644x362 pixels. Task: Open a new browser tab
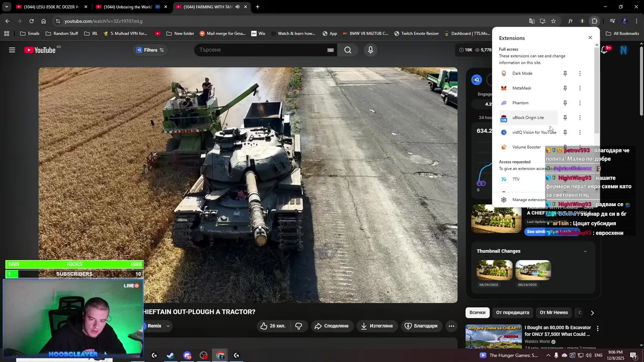257,7
